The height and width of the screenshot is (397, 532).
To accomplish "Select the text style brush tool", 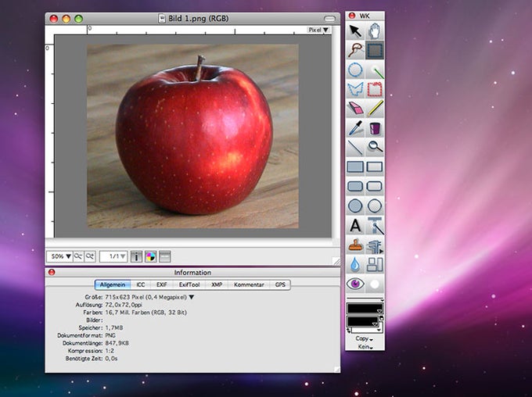I will coord(375,225).
